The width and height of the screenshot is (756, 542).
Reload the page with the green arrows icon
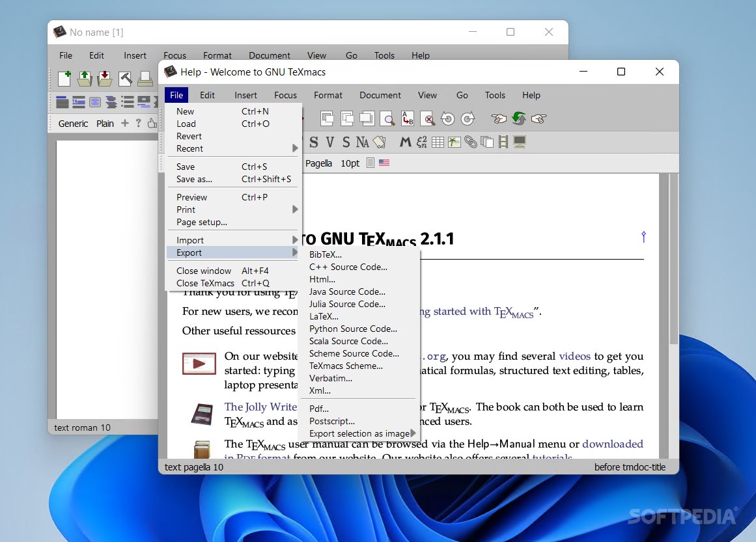pyautogui.click(x=519, y=118)
